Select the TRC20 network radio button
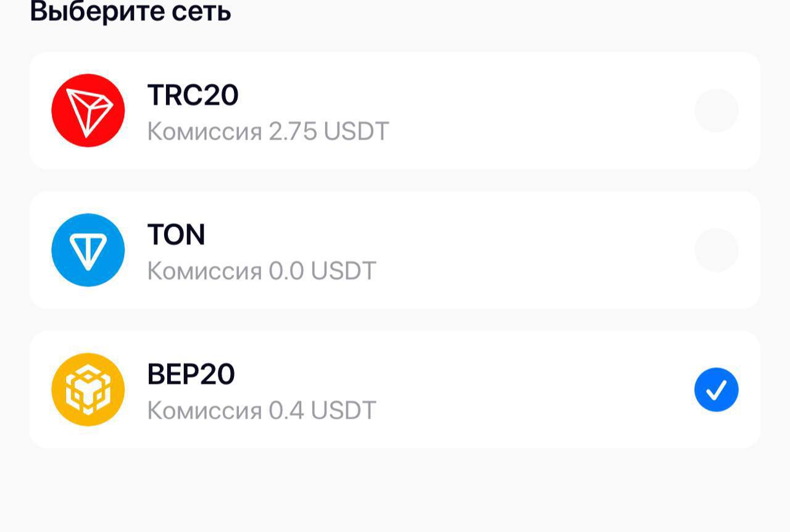 point(715,110)
